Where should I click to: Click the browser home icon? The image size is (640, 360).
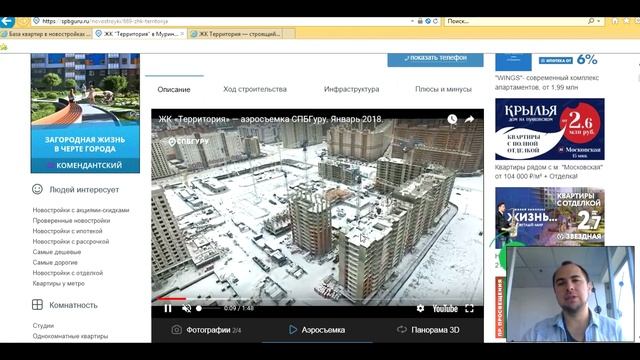pos(615,21)
